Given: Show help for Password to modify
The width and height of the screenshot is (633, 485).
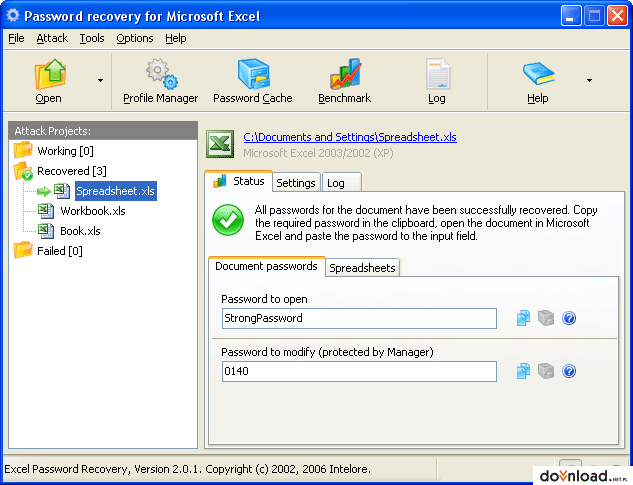Looking at the screenshot, I should click(569, 371).
